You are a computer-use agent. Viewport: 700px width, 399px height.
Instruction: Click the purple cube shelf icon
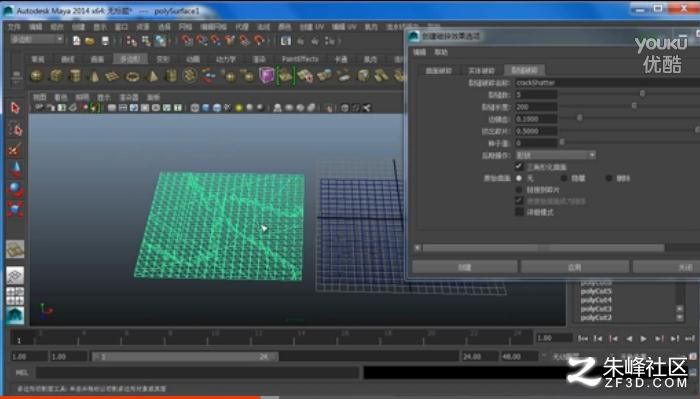click(267, 75)
